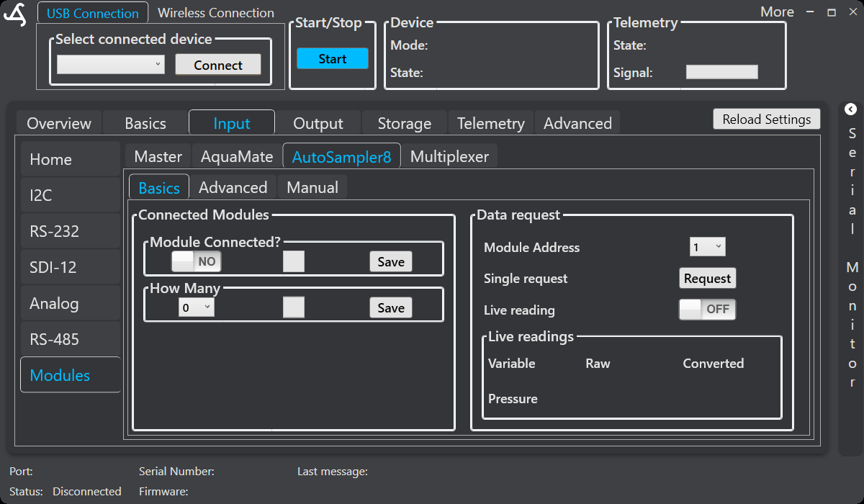
Task: Open the Storage tab
Action: click(x=405, y=123)
